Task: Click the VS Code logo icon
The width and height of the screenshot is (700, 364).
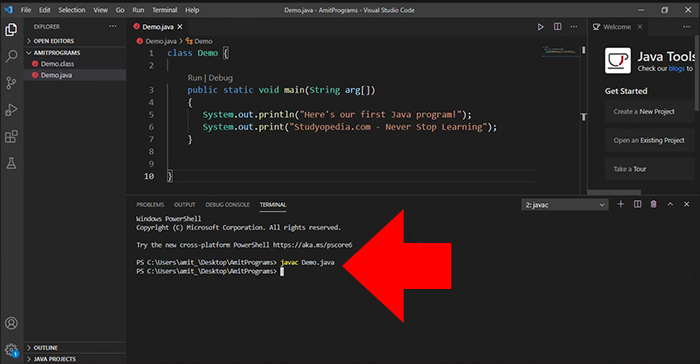Action: click(x=8, y=10)
